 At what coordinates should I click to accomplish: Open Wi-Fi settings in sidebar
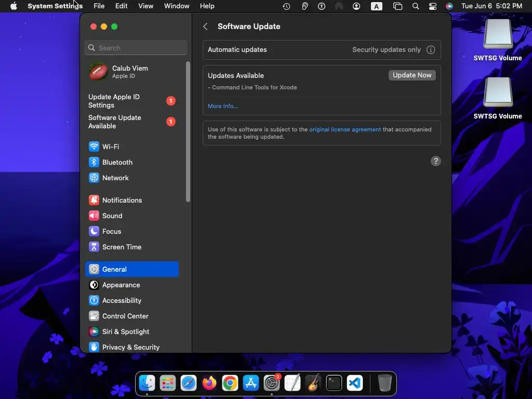[x=131, y=147]
